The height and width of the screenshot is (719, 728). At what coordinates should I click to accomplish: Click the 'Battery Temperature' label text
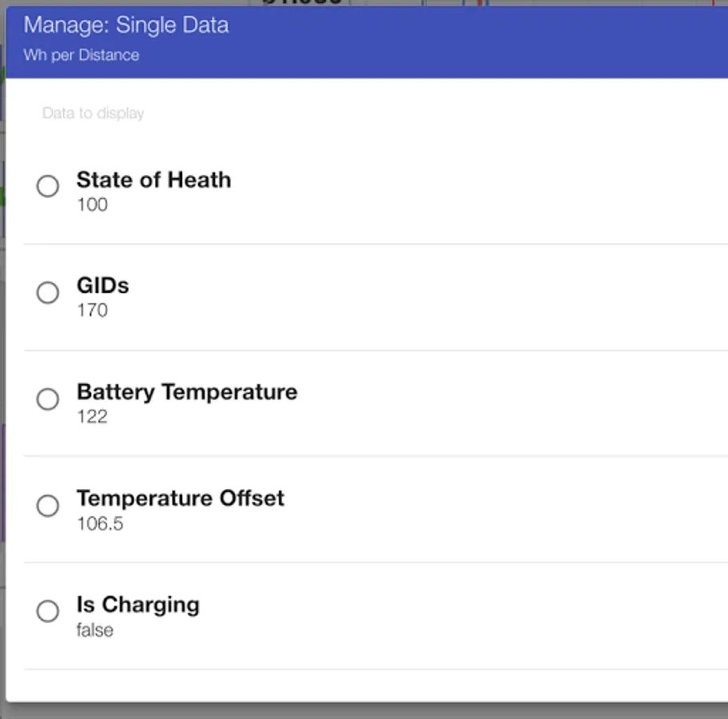(186, 392)
